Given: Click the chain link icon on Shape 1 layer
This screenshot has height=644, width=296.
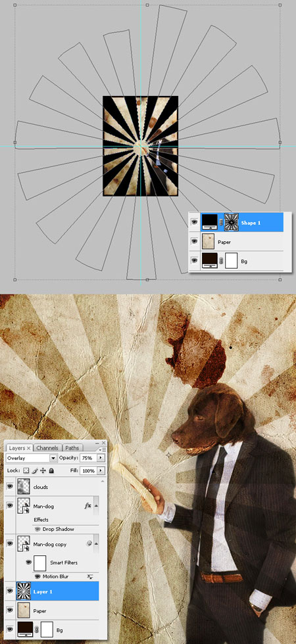Looking at the screenshot, I should (x=221, y=223).
